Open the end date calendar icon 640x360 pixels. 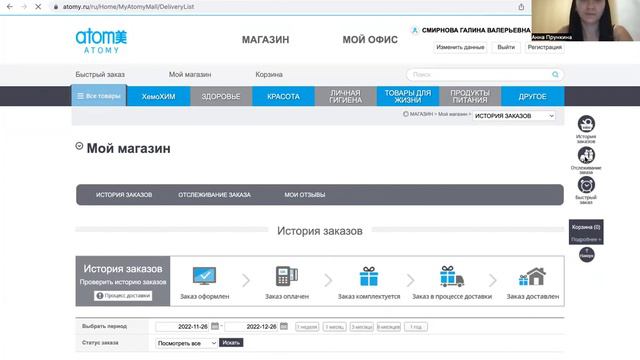click(284, 326)
